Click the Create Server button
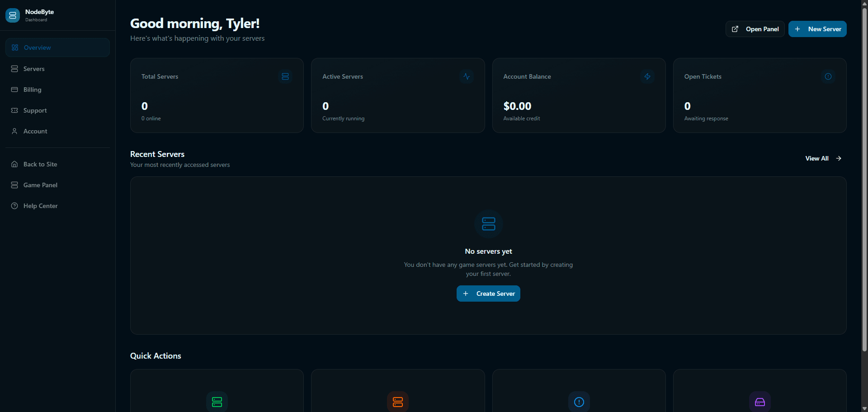The width and height of the screenshot is (868, 412). point(488,294)
